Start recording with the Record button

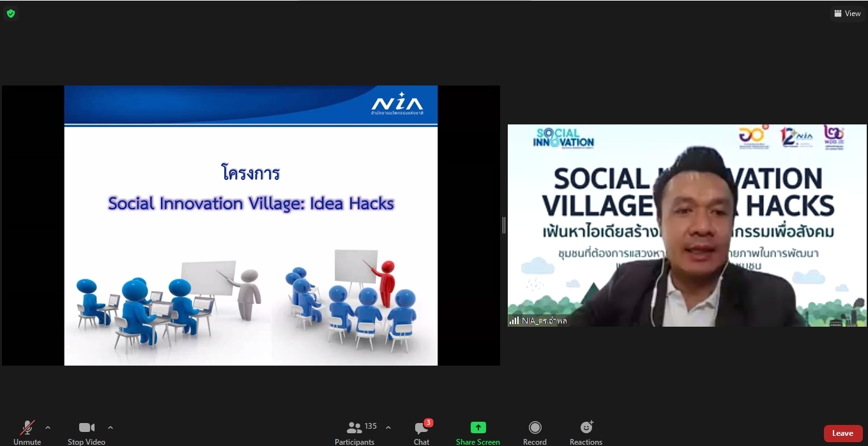point(535,433)
